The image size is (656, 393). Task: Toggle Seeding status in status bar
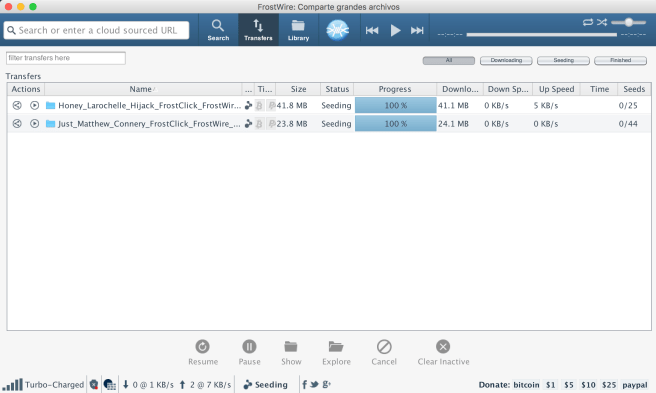[x=266, y=385]
